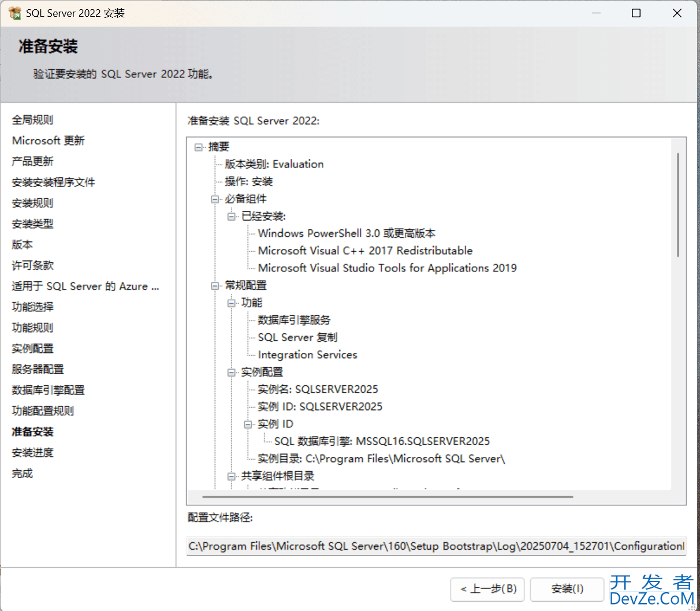Select the Windows PowerShell 3.0 或更高版本 row
This screenshot has height=611, width=700.
pyautogui.click(x=347, y=233)
